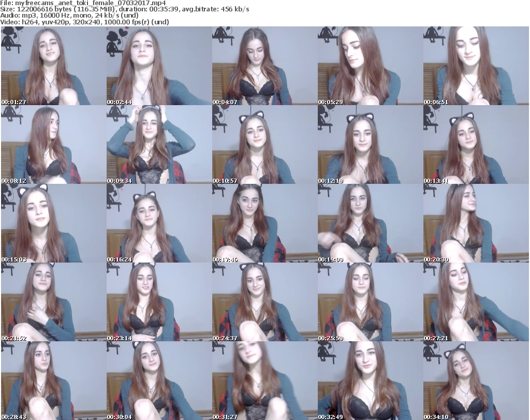Choose the 00:12:19 thumbnail
The width and height of the screenshot is (530, 420).
point(370,144)
